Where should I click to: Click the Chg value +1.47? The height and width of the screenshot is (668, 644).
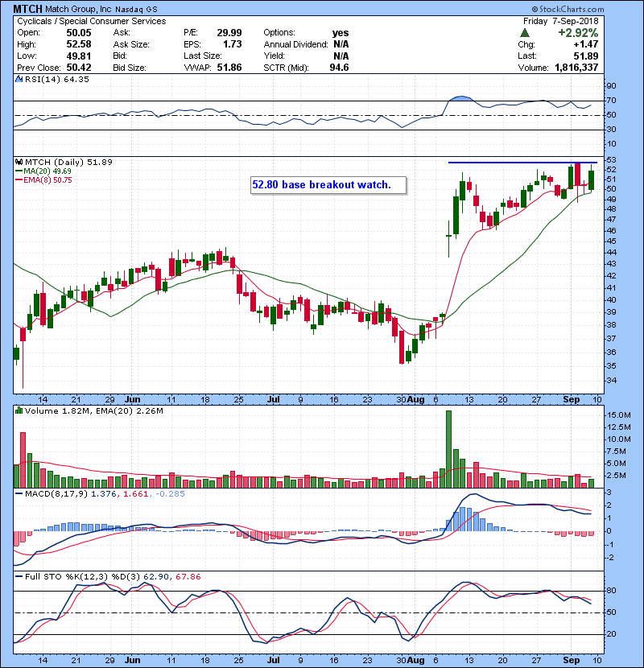click(585, 44)
